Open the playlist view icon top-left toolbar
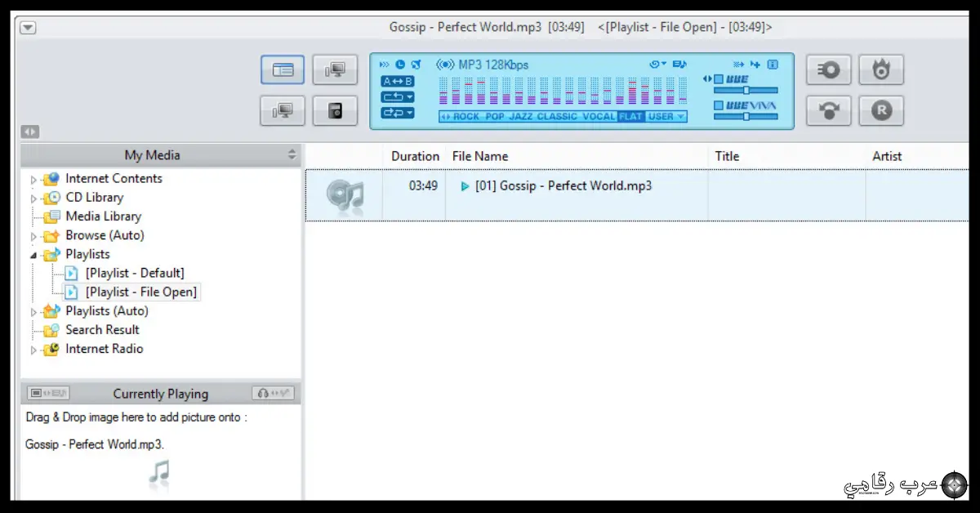Screen dimensions: 980x513 tap(282, 69)
